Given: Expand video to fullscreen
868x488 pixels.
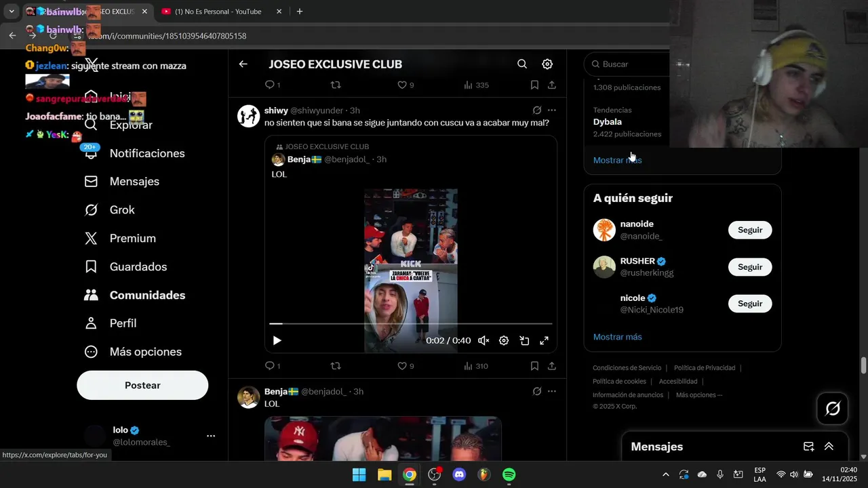Looking at the screenshot, I should click(544, 340).
